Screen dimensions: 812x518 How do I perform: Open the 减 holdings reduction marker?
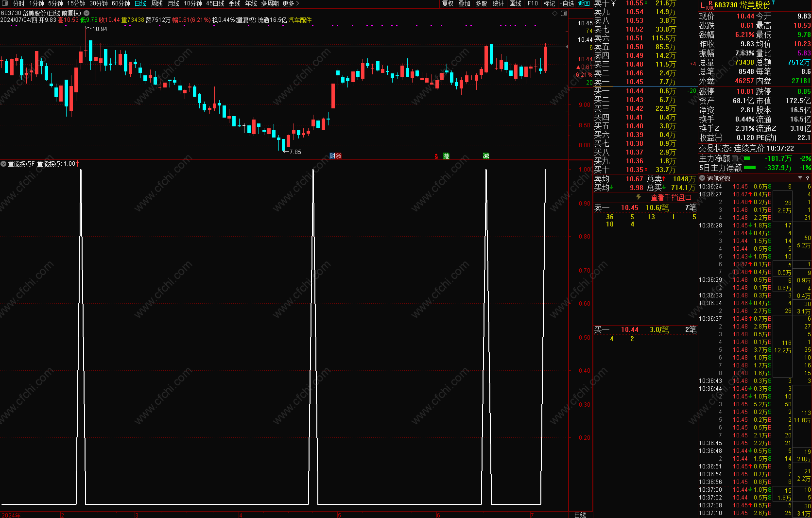(486, 156)
